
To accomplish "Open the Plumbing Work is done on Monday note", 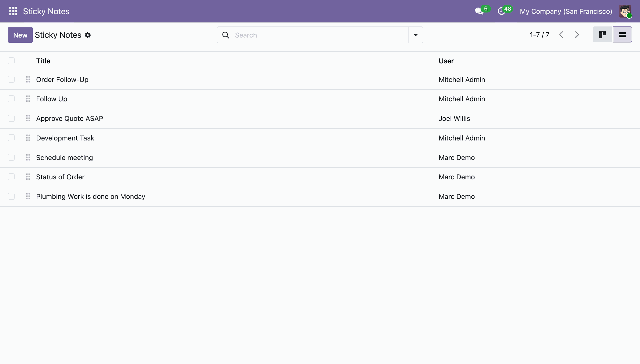I will 91,197.
